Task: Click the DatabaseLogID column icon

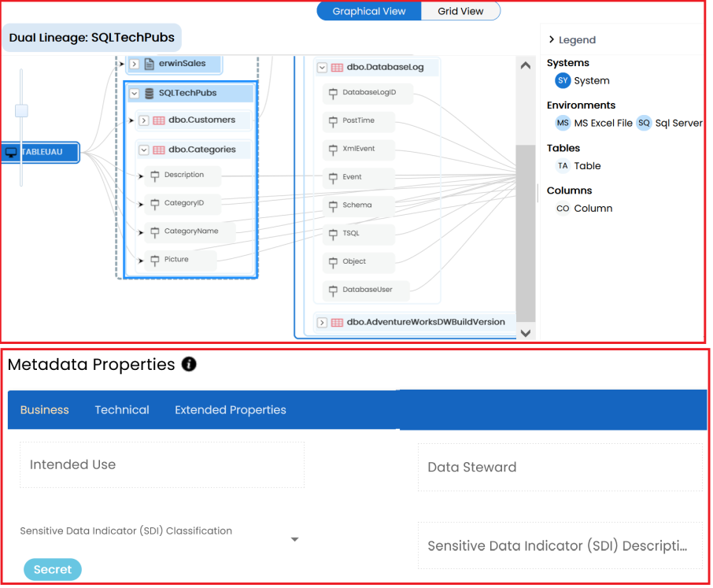Action: (333, 94)
